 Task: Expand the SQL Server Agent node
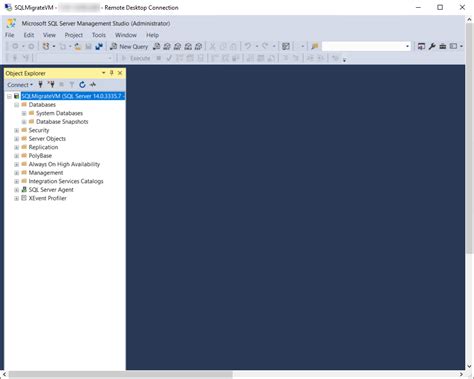16,190
